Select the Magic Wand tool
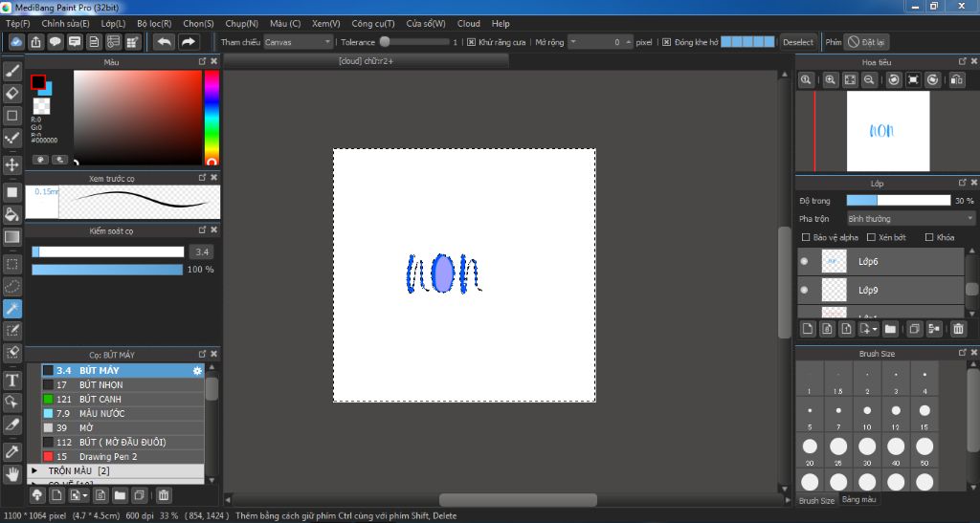980x523 pixels. [x=11, y=308]
